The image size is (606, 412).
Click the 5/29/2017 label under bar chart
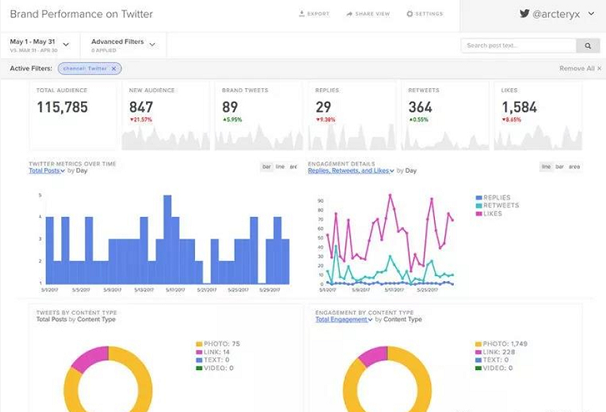point(269,290)
